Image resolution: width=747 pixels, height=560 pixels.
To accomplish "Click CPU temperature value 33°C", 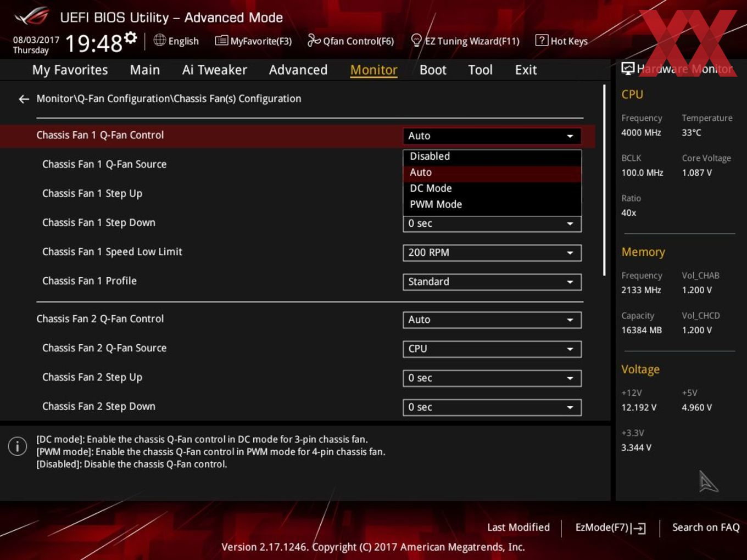I will point(692,132).
